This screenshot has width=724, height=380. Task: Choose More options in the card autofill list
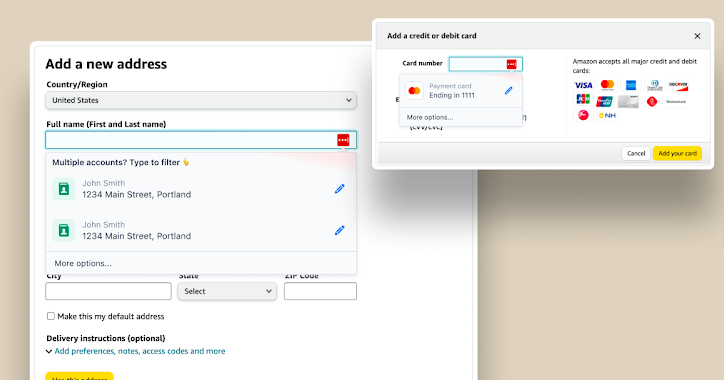430,117
